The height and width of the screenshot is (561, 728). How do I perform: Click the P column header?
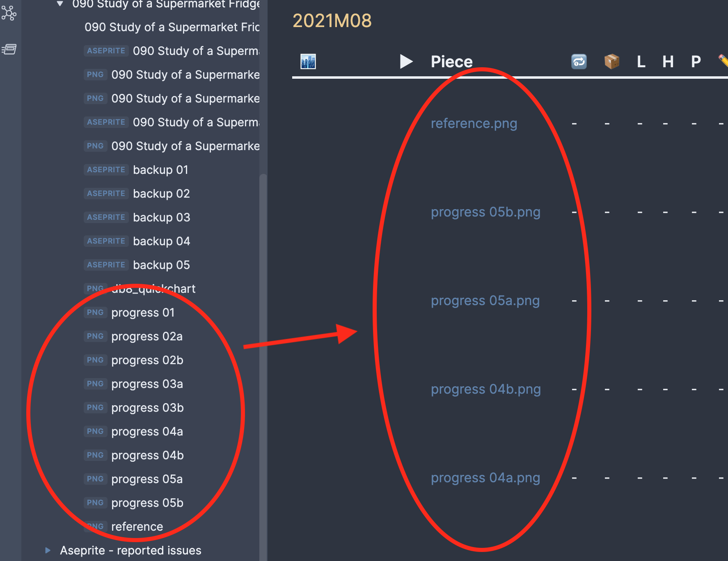(696, 62)
